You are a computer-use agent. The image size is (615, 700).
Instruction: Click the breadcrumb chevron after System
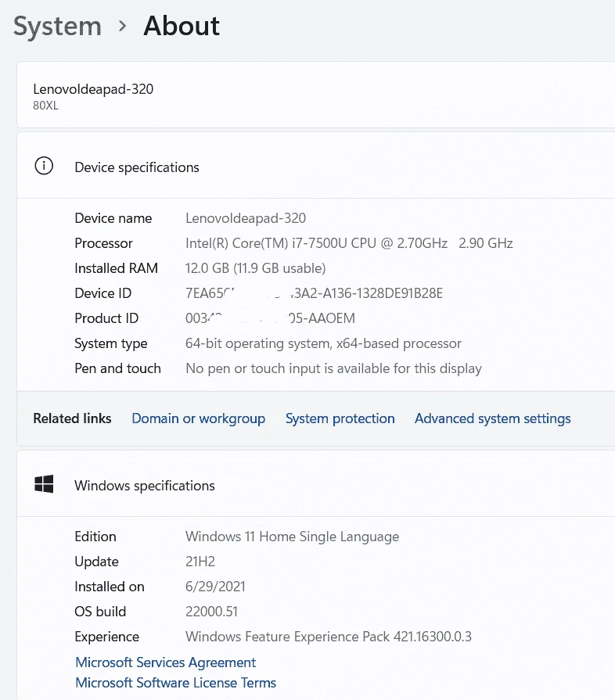point(122,27)
